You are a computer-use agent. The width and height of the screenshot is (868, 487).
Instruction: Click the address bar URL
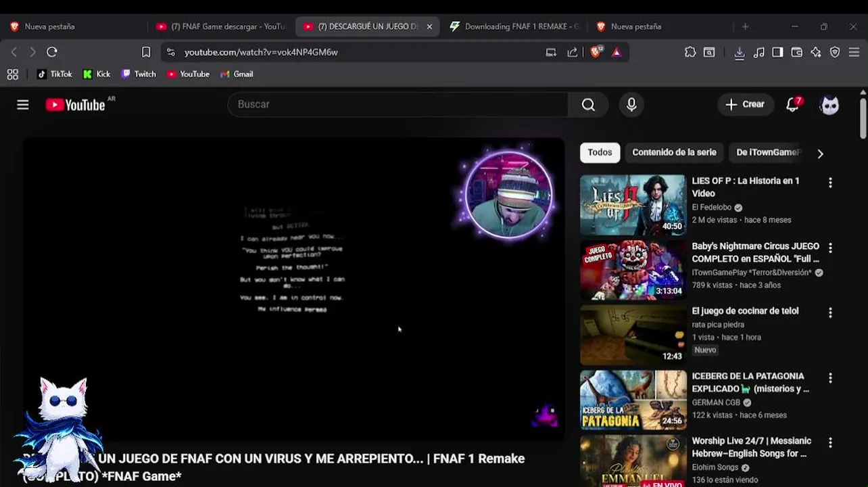(261, 52)
